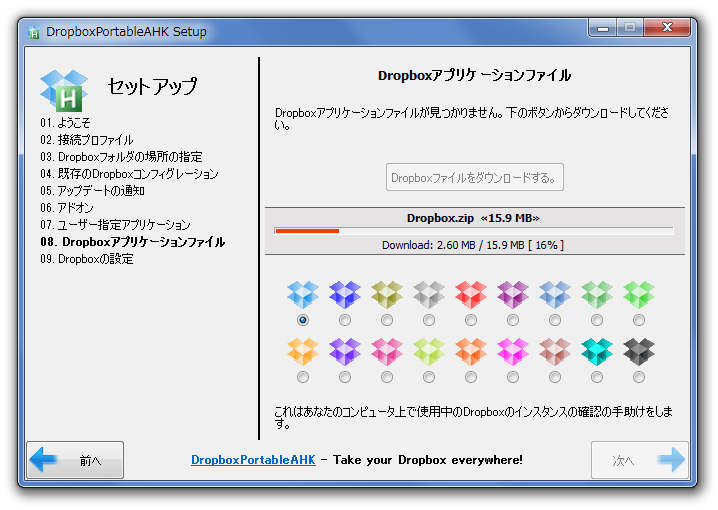Click the Download: 2.60 MB / 15.9 MB status text
This screenshot has width=718, height=510.
click(x=473, y=245)
